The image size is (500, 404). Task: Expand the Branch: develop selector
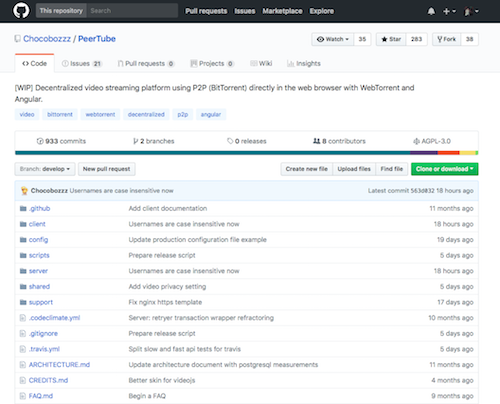45,169
